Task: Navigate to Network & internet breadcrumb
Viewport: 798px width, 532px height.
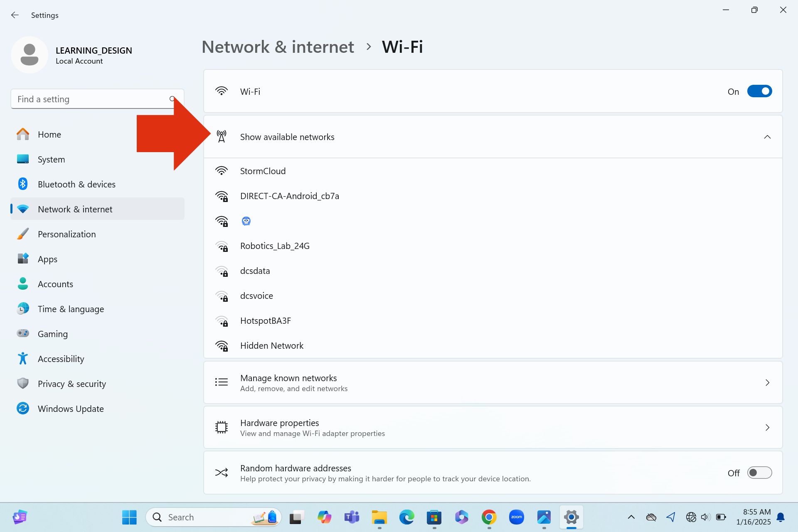Action: (x=278, y=47)
